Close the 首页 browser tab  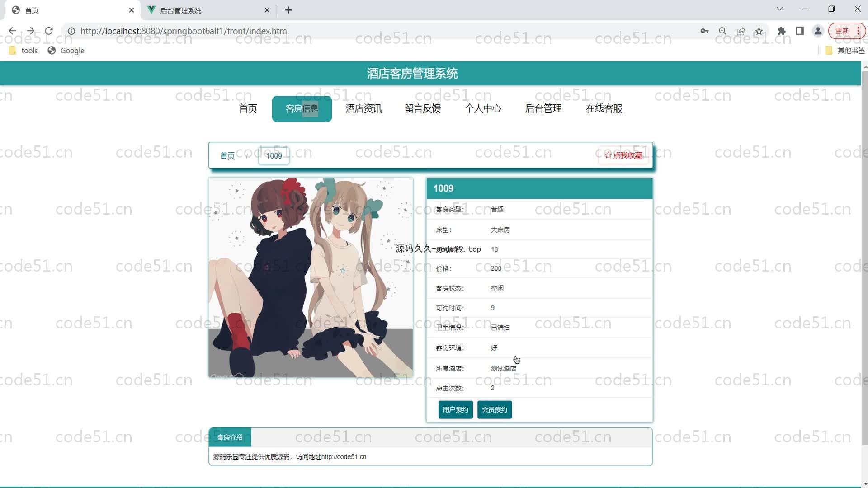(132, 10)
